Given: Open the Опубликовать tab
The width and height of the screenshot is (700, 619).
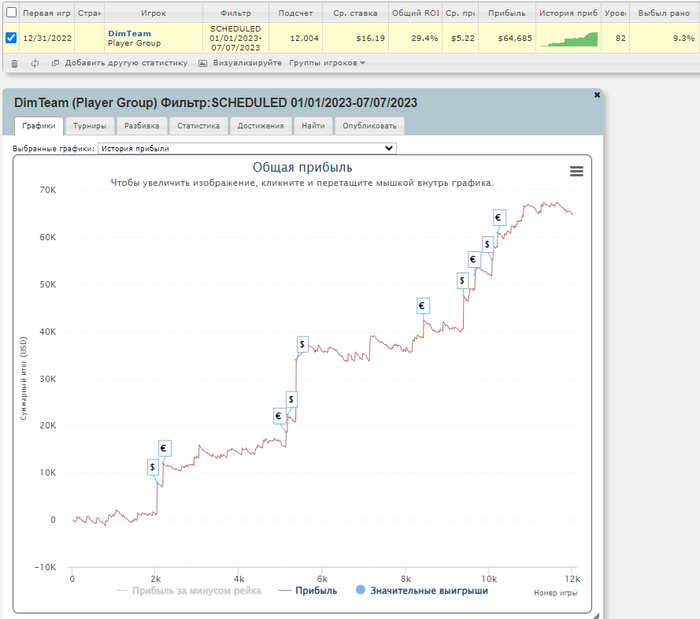Looking at the screenshot, I should click(x=369, y=126).
